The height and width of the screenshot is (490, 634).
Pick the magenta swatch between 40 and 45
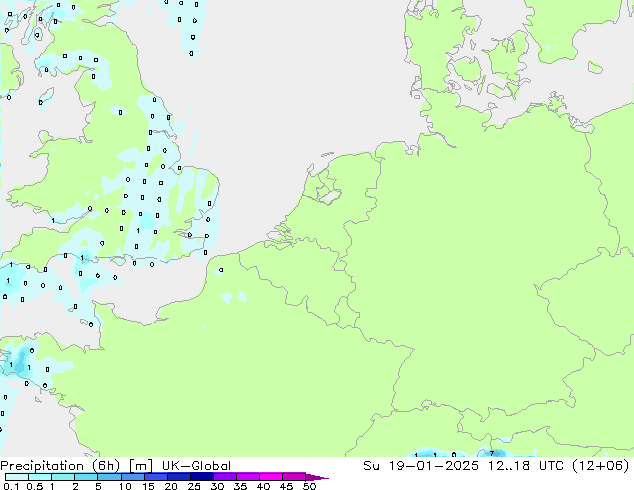coord(271,477)
